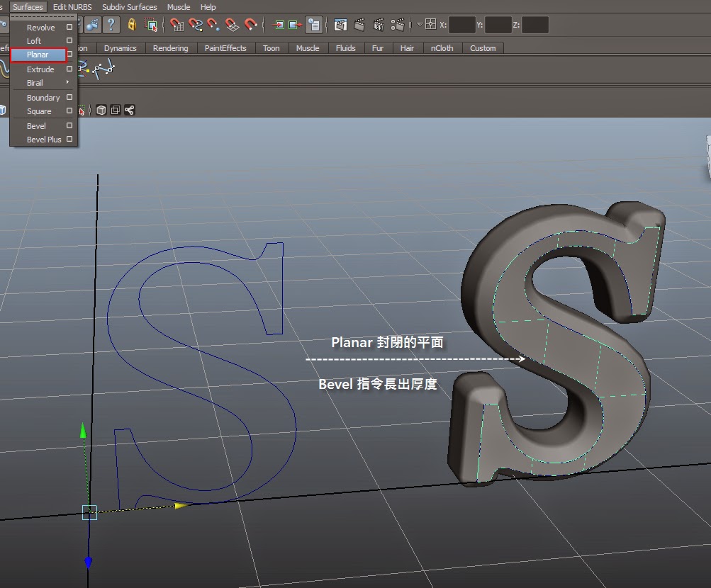Screen dimensions: 711x588
Task: Switch to the Hair shelf tab
Action: pyautogui.click(x=407, y=48)
